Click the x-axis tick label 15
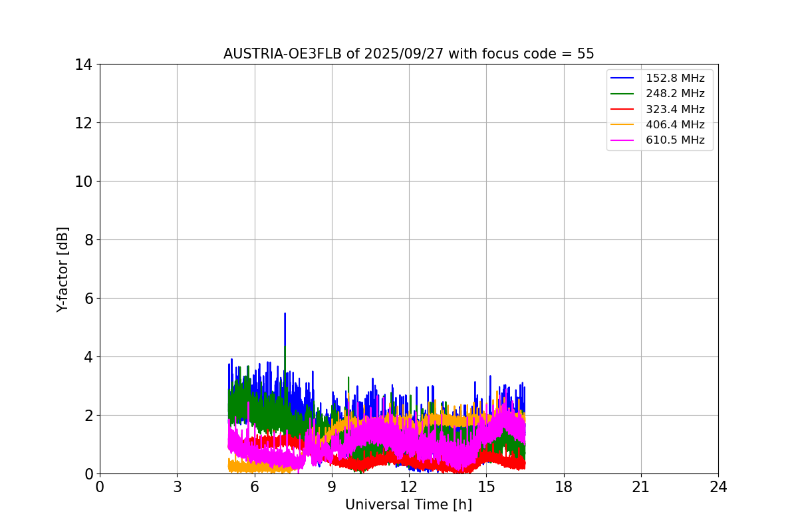This screenshot has width=798, height=532. (486, 487)
